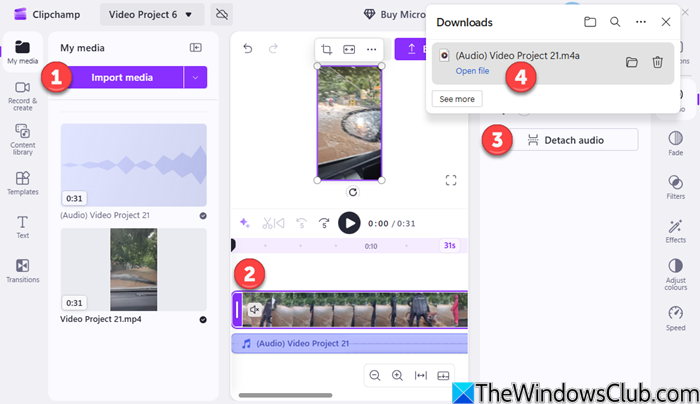Delete the m4a download entry
Image resolution: width=700 pixels, height=404 pixels.
point(657,62)
